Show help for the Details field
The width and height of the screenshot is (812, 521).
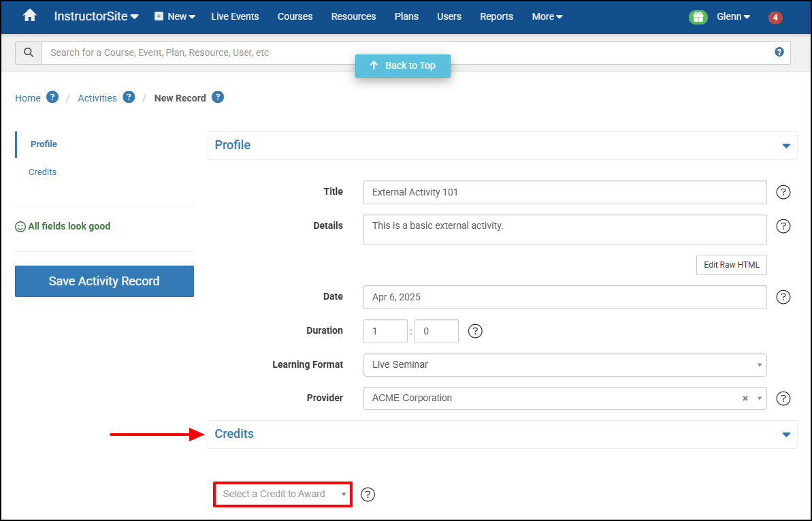(783, 226)
